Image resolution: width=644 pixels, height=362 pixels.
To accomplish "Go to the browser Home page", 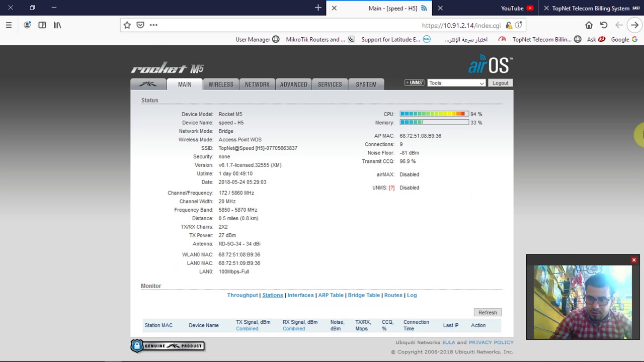I will point(589,25).
